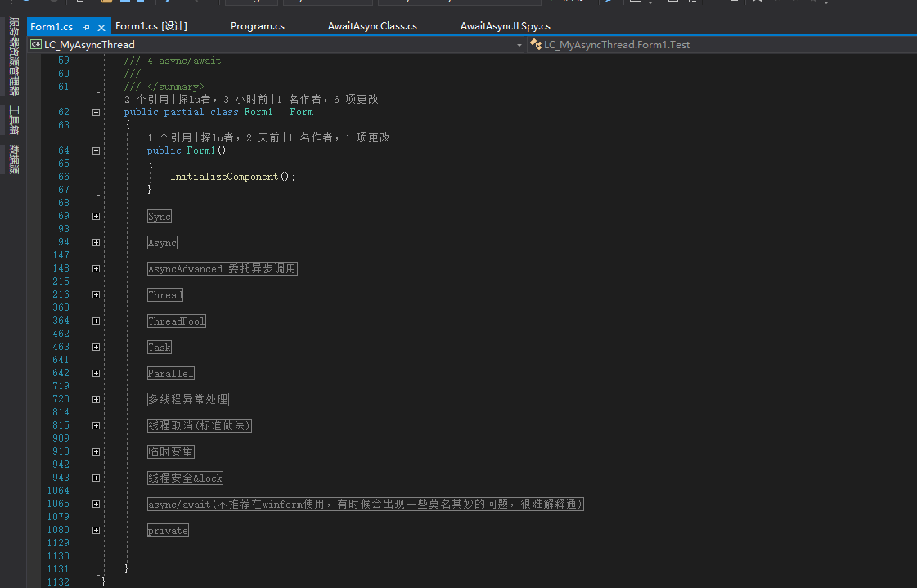Expand the 临时变量 region at line 910

pyautogui.click(x=96, y=451)
